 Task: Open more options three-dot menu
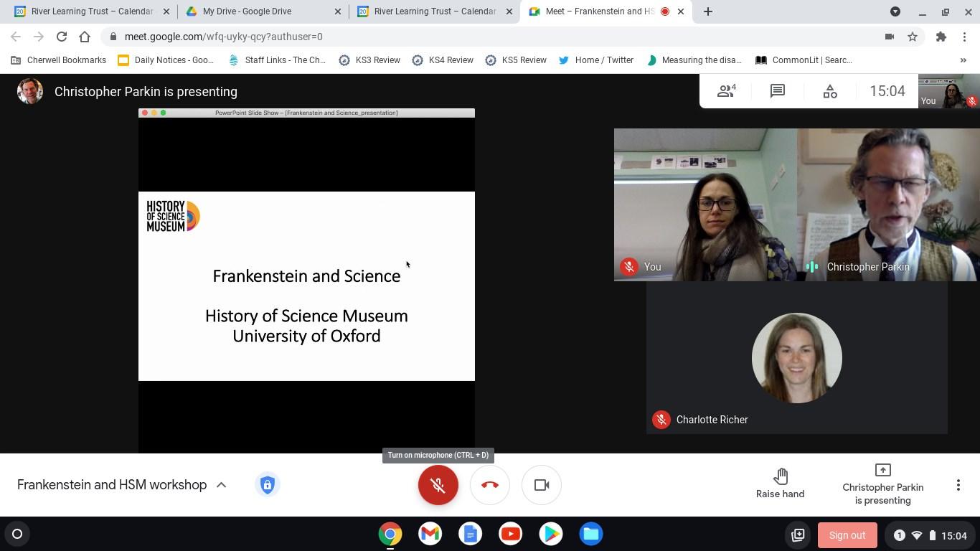(958, 485)
